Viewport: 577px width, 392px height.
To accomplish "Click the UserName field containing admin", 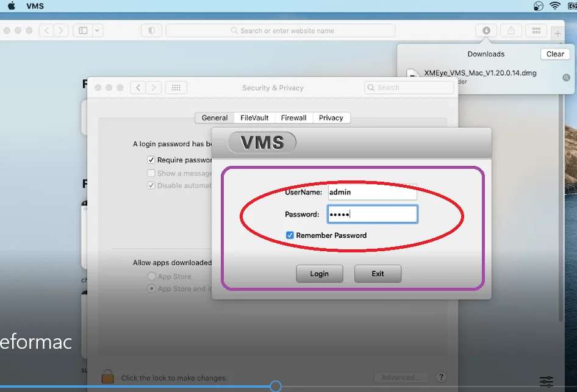I will coord(372,191).
